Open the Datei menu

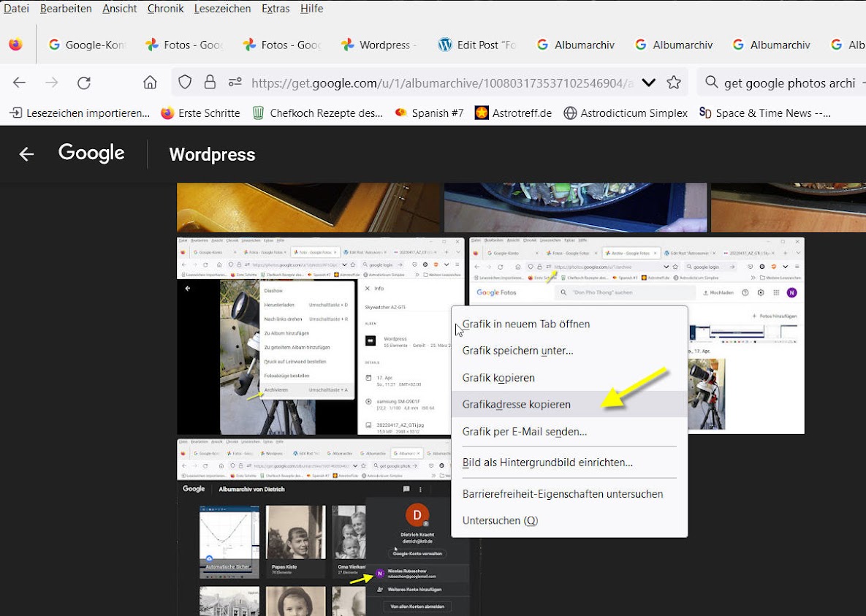click(x=17, y=9)
